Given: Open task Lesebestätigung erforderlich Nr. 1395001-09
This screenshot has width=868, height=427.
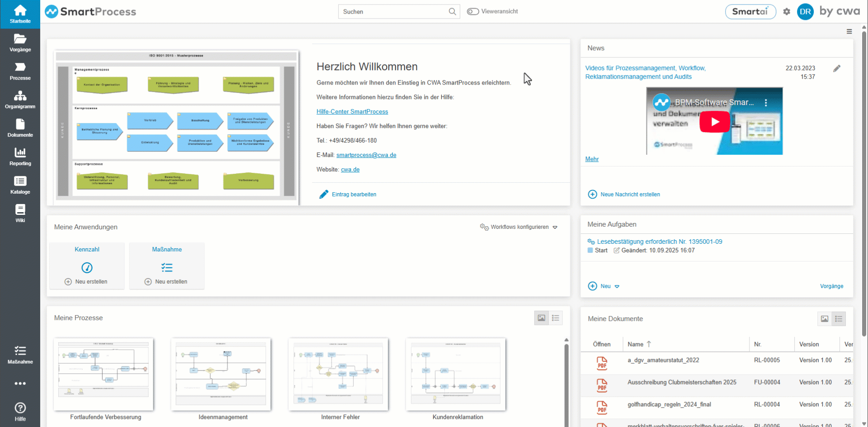Looking at the screenshot, I should pyautogui.click(x=660, y=242).
